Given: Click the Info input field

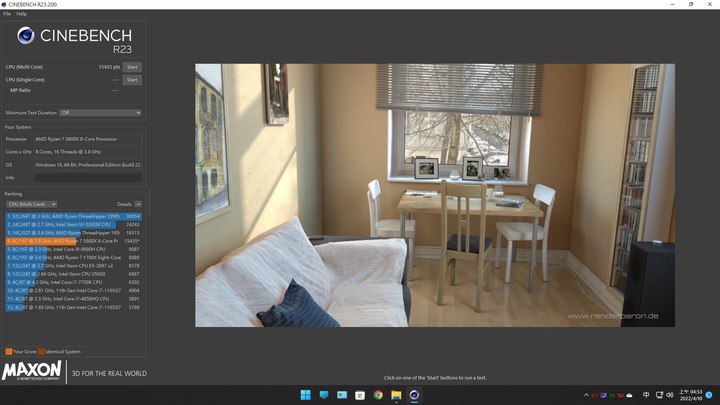Looking at the screenshot, I should 88,178.
